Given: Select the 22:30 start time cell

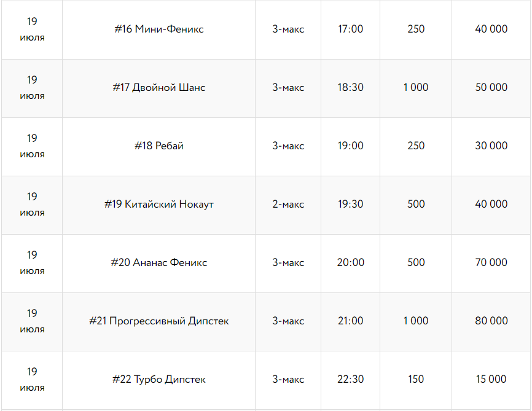Looking at the screenshot, I should [x=351, y=379].
